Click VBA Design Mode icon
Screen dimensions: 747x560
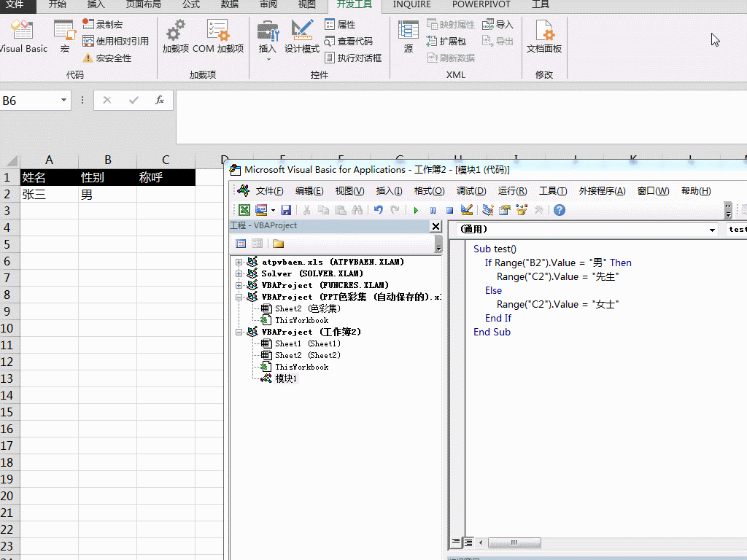[467, 210]
